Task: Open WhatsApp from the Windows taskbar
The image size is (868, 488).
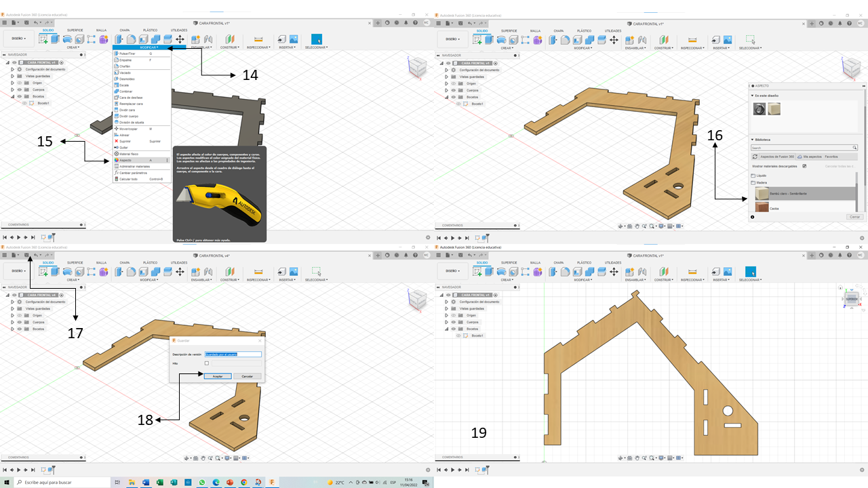Action: (x=202, y=482)
